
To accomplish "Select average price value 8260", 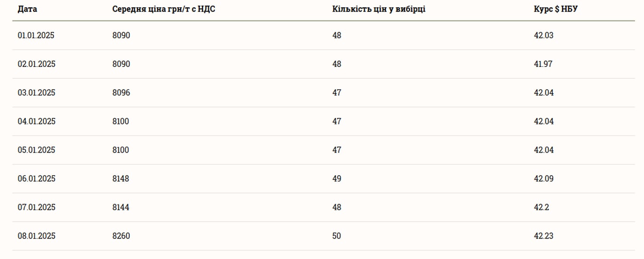I will (x=121, y=236).
